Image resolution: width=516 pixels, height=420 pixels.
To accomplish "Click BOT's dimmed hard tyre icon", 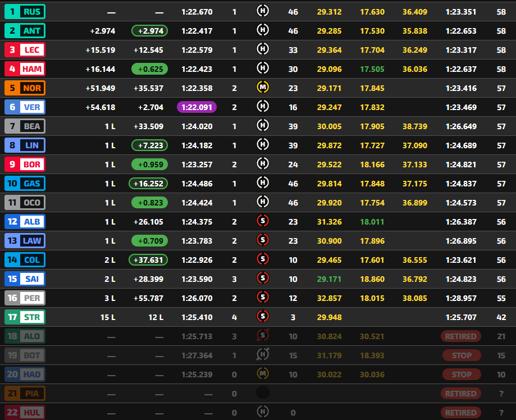I will click(263, 354).
